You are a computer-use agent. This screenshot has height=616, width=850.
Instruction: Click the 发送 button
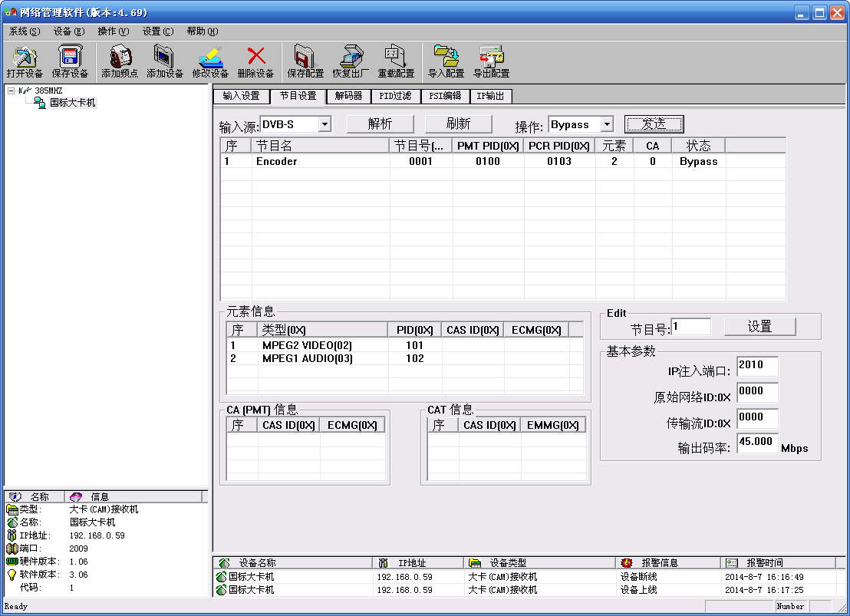tap(654, 124)
